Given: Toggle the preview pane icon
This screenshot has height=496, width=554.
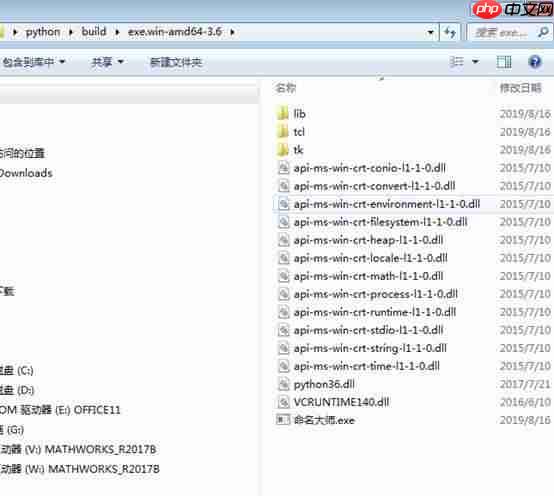Looking at the screenshot, I should (x=504, y=62).
